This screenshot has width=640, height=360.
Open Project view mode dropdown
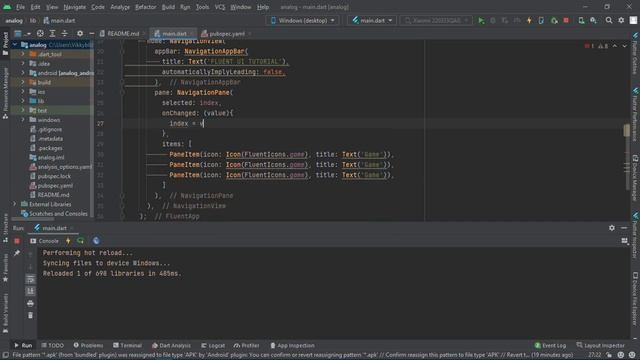[22, 33]
